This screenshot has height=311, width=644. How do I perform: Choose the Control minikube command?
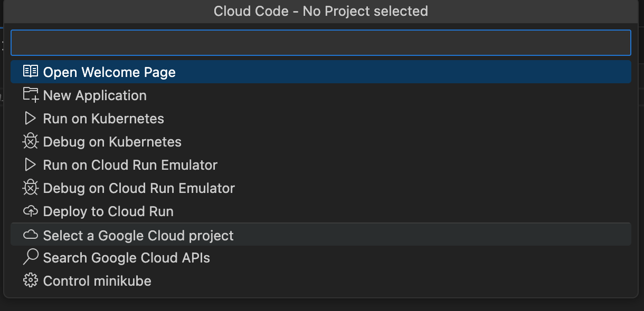(97, 281)
